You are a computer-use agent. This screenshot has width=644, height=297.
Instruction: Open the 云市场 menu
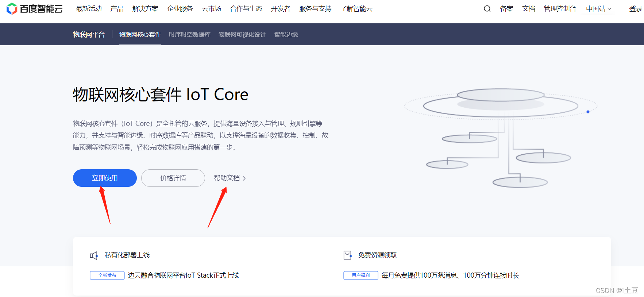click(212, 9)
